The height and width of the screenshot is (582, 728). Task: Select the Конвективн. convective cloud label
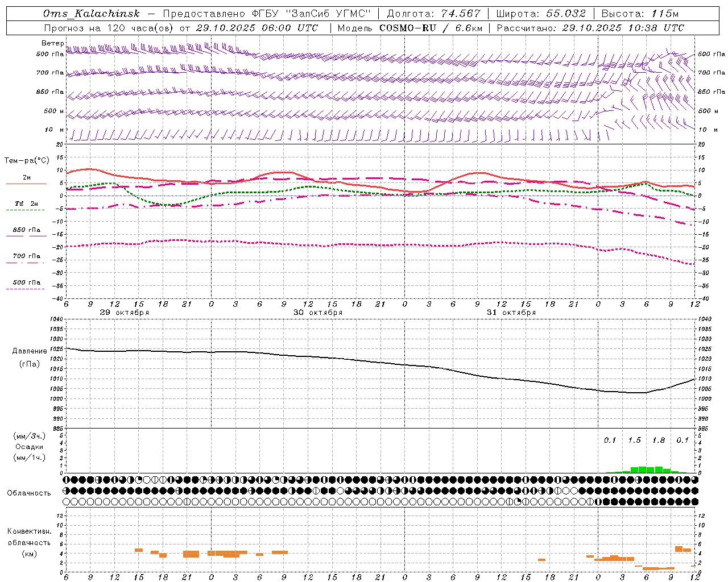(x=29, y=531)
